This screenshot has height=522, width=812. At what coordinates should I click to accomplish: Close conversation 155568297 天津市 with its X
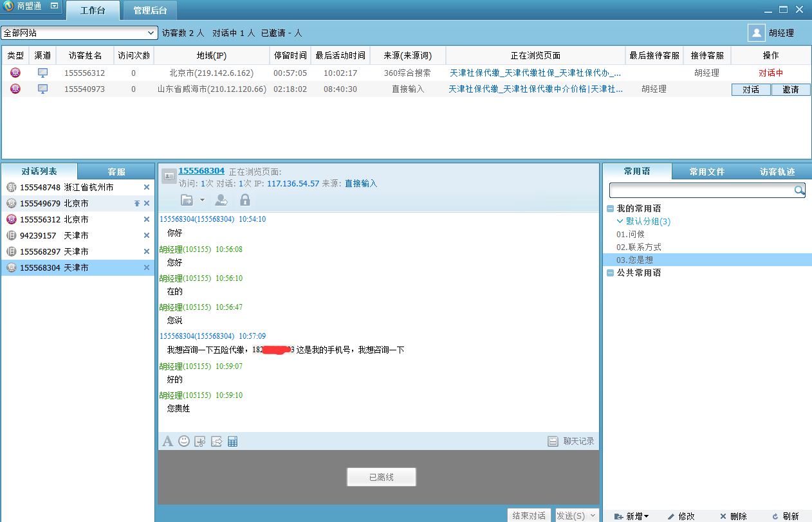click(147, 251)
